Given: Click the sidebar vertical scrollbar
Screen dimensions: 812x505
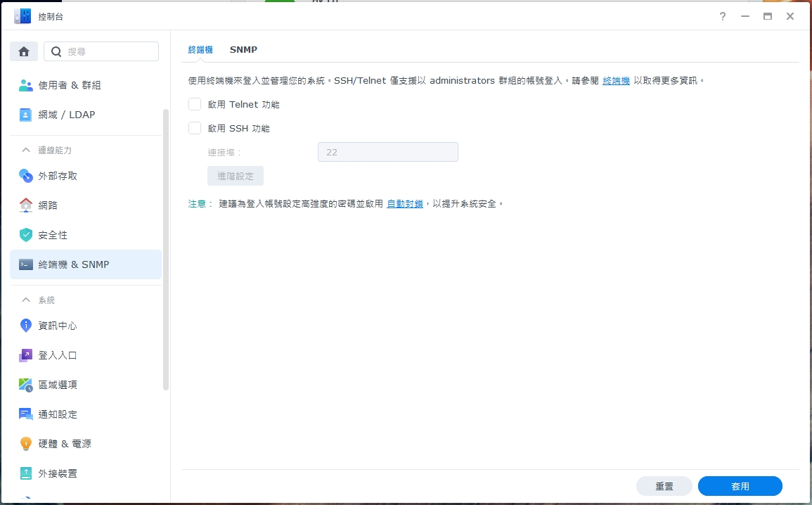Looking at the screenshot, I should coord(166,248).
